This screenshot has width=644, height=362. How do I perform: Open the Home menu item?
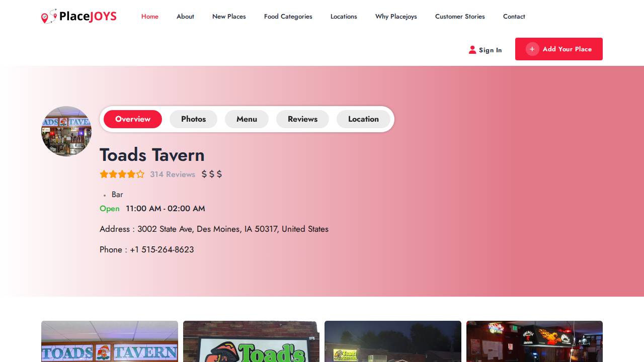149,17
